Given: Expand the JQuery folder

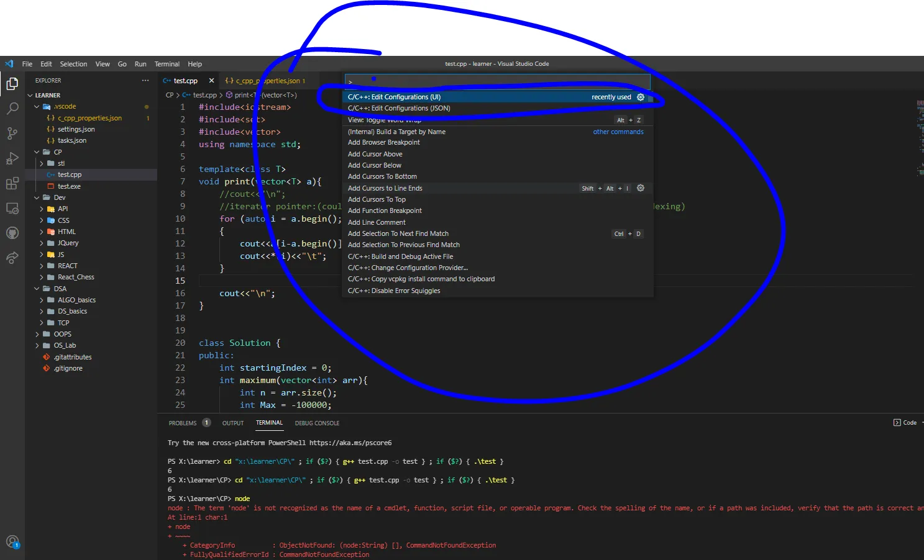Looking at the screenshot, I should (x=91, y=243).
